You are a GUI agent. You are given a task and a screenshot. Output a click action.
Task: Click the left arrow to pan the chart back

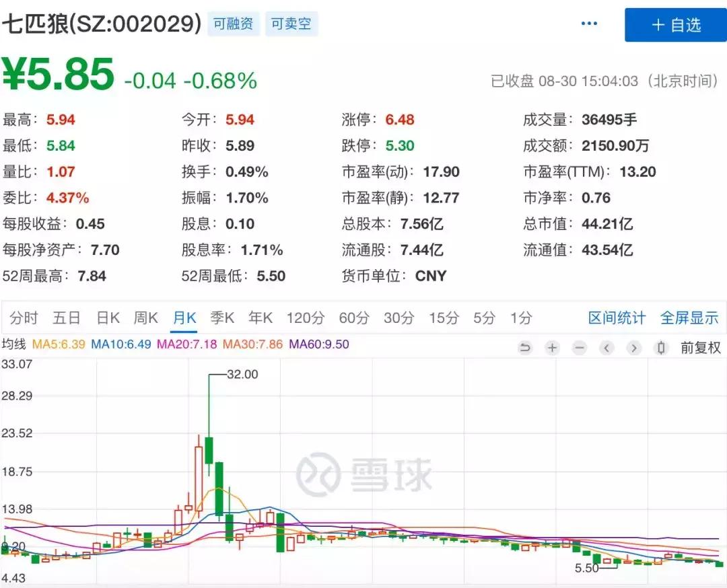tap(607, 348)
